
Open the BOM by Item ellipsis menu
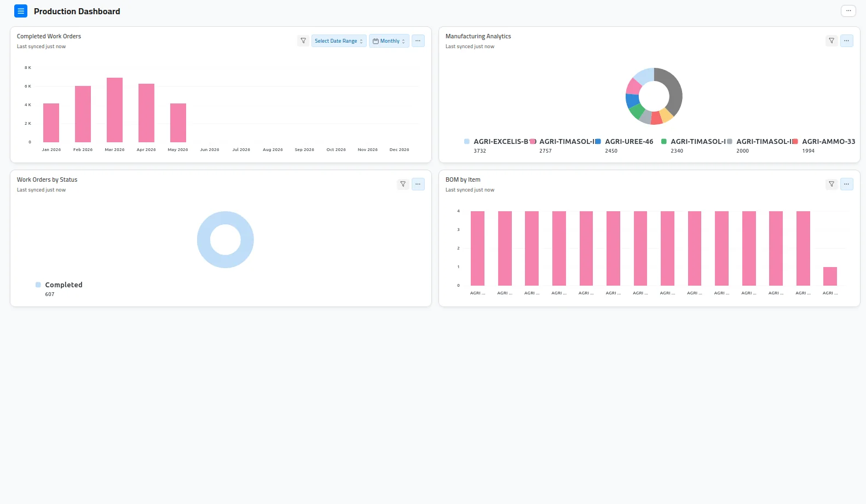847,184
